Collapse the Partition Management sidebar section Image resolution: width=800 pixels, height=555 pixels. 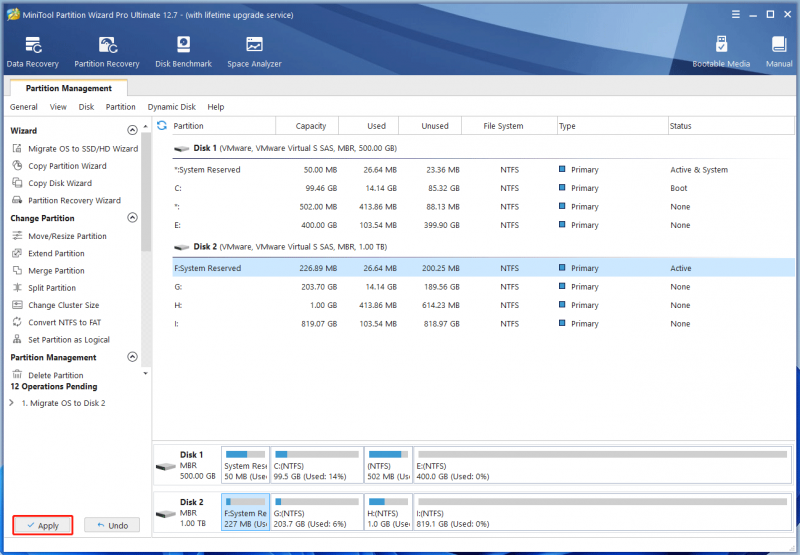tap(132, 357)
